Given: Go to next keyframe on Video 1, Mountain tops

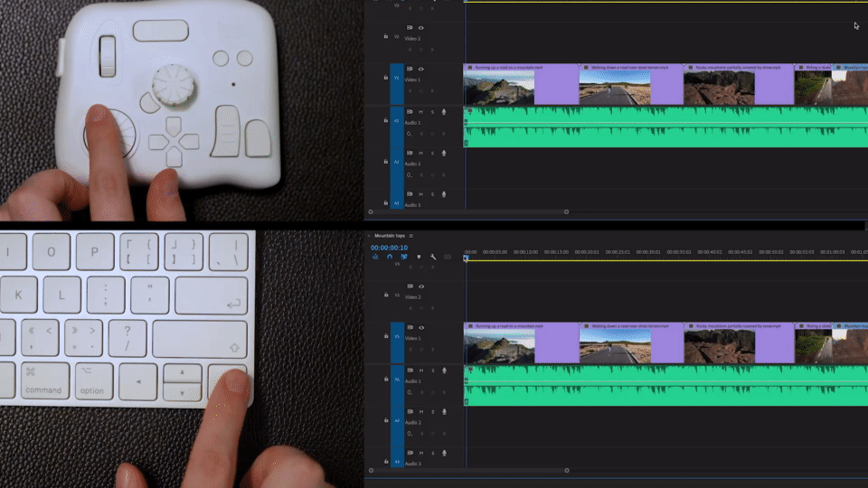Looking at the screenshot, I should tap(433, 349).
